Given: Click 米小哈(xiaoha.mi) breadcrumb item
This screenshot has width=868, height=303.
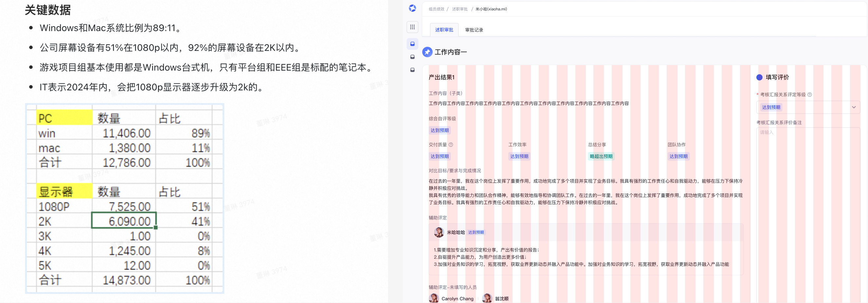Looking at the screenshot, I should tap(491, 9).
